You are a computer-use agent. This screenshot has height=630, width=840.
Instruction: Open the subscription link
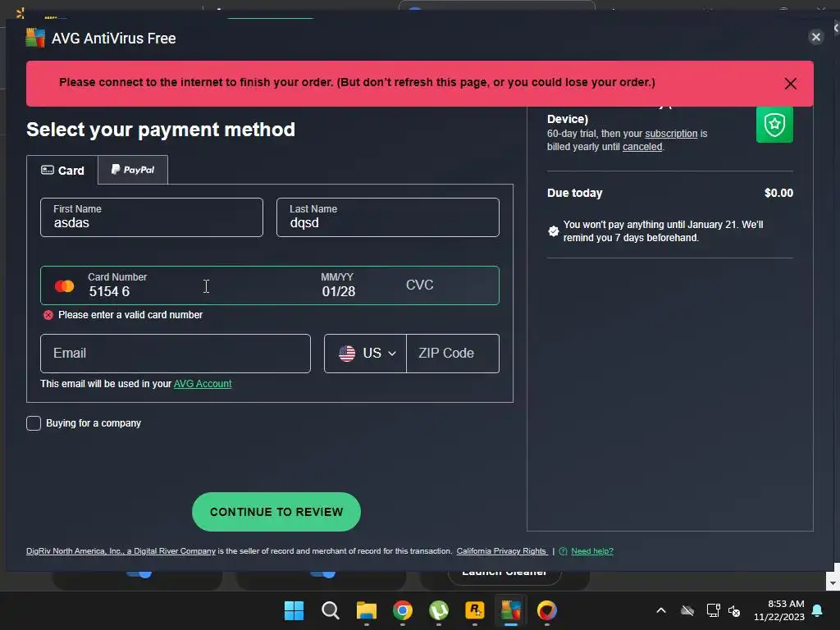(x=671, y=134)
